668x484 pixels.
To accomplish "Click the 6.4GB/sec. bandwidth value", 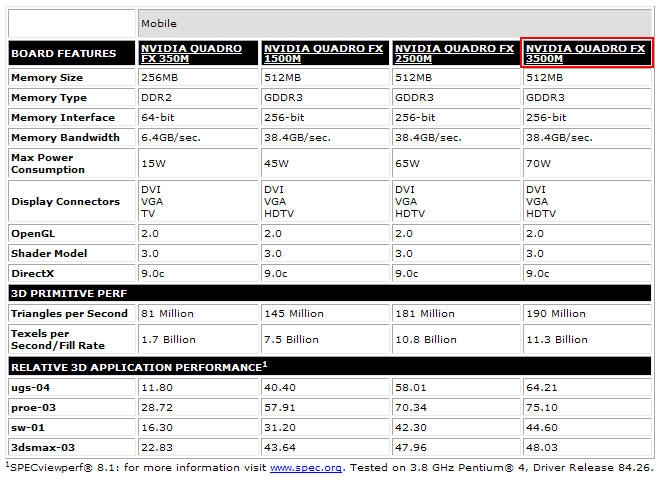I will (x=171, y=138).
